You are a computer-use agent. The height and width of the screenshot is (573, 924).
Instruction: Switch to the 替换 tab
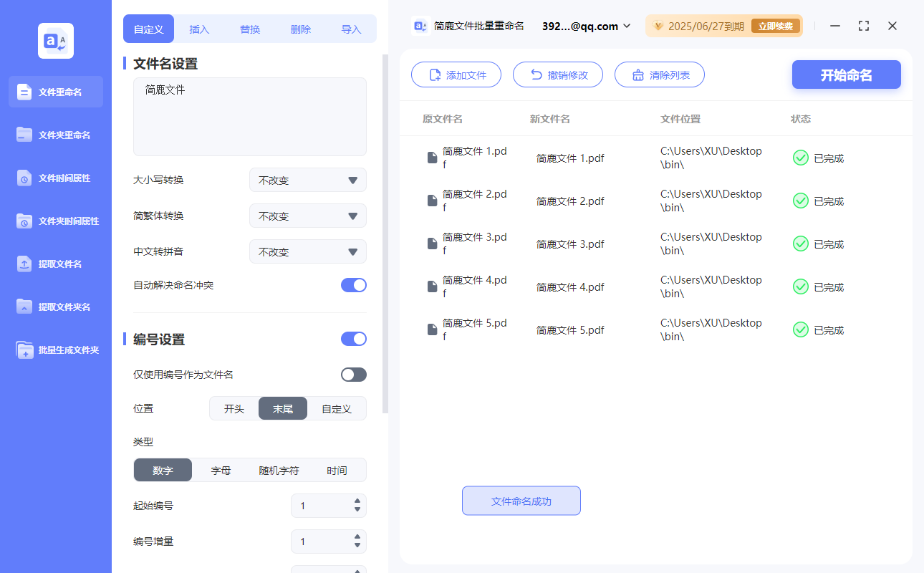pyautogui.click(x=250, y=29)
